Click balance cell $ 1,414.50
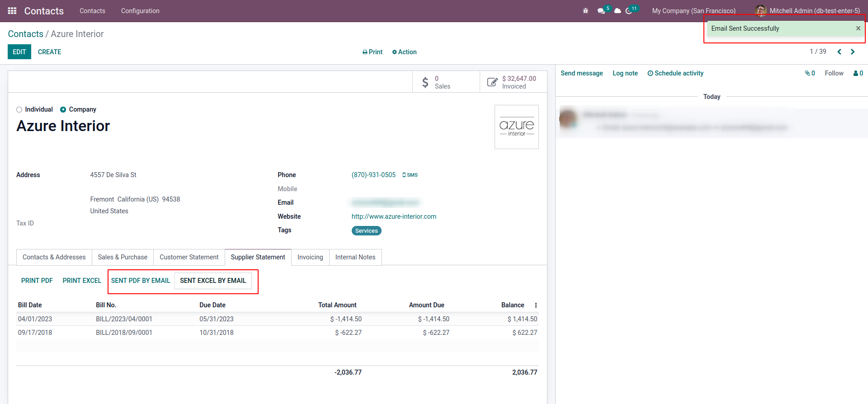868x404 pixels. coord(522,319)
